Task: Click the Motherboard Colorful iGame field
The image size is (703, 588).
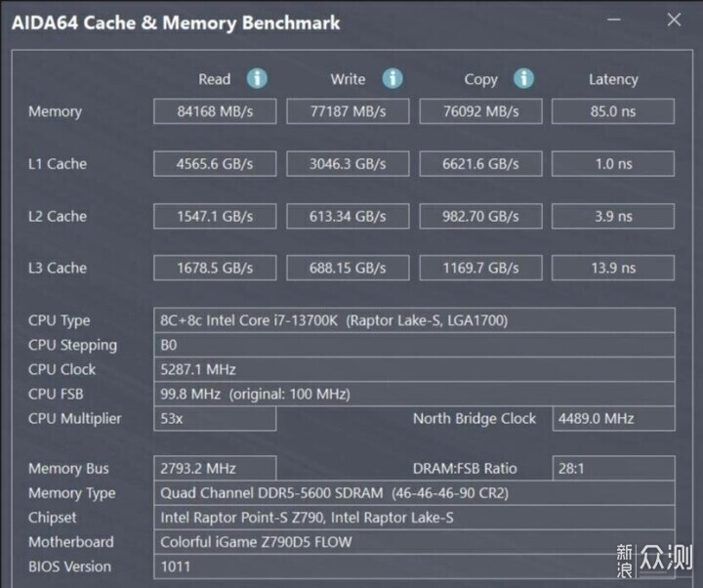Action: [414, 542]
